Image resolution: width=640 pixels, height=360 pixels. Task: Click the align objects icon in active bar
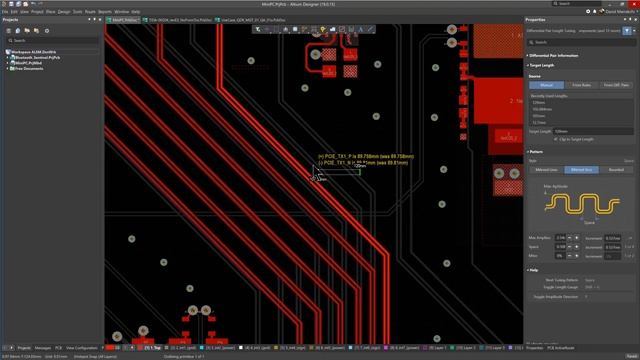click(x=285, y=29)
